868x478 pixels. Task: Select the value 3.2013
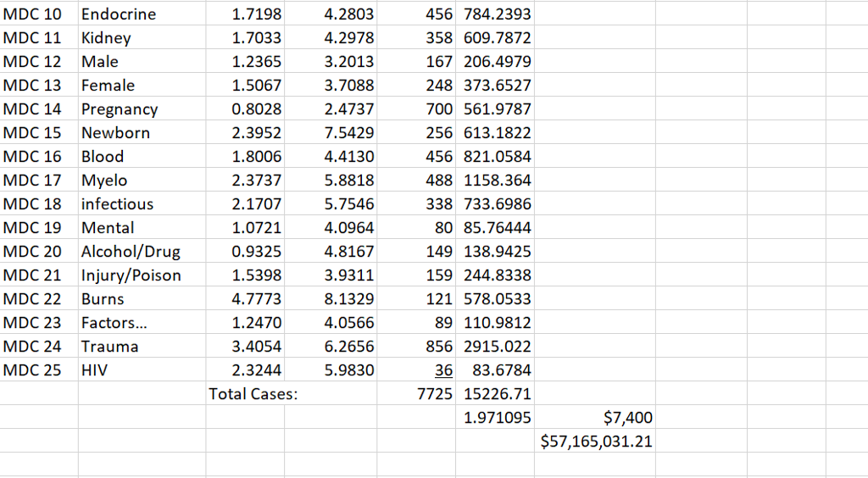tap(331, 61)
